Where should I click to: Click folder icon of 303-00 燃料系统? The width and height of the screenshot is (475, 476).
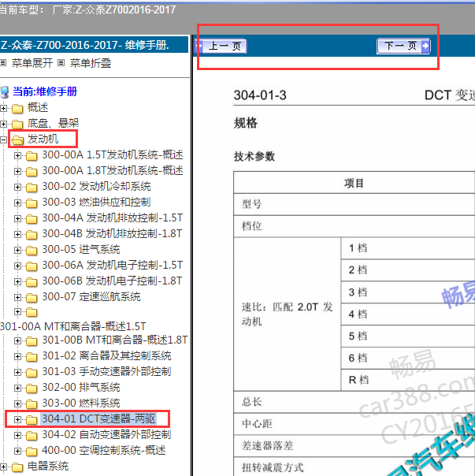pyautogui.click(x=32, y=404)
